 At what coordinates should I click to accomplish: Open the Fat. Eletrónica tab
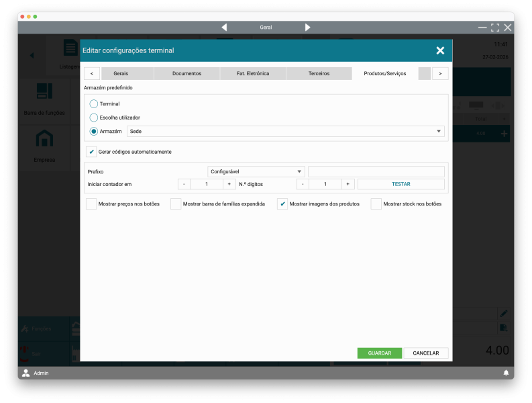click(x=253, y=73)
